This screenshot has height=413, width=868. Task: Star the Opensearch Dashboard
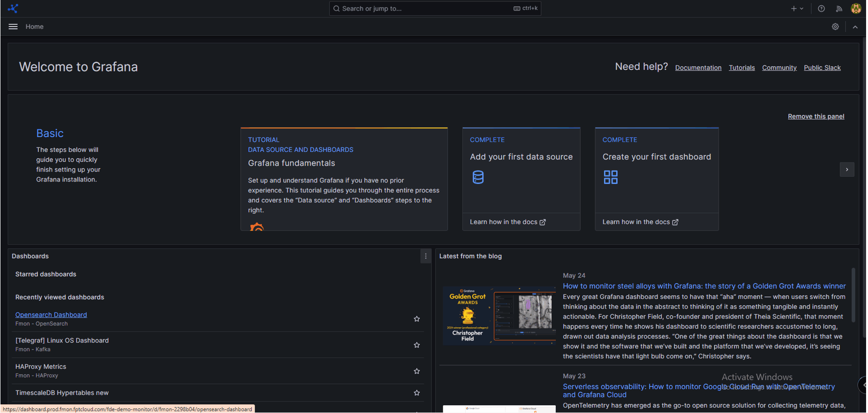417,319
